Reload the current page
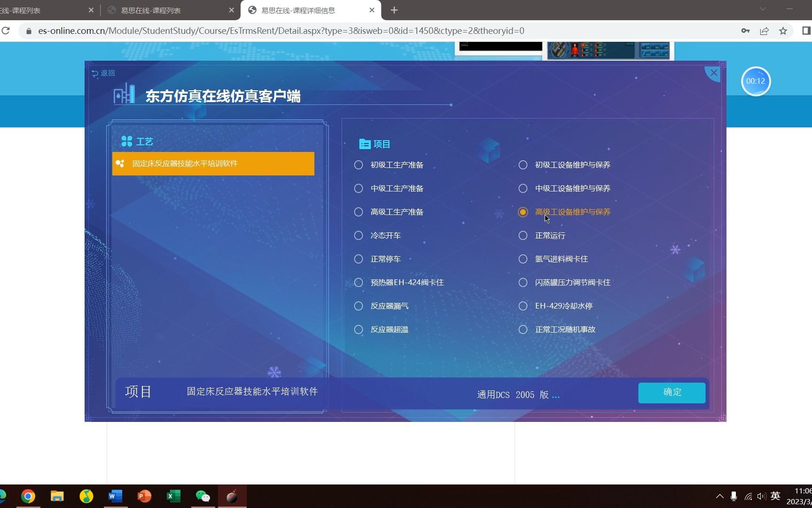This screenshot has height=508, width=812. (x=6, y=31)
